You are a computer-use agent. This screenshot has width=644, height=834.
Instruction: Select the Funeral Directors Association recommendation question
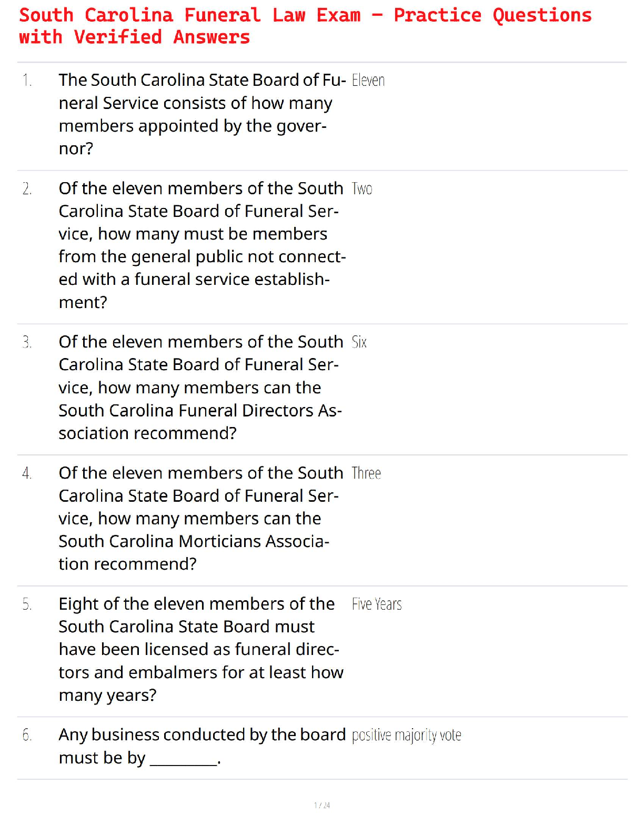pos(200,388)
